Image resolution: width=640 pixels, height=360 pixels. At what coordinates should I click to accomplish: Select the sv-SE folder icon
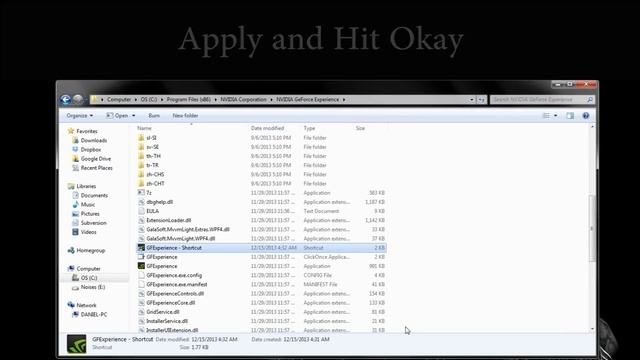tap(141, 147)
